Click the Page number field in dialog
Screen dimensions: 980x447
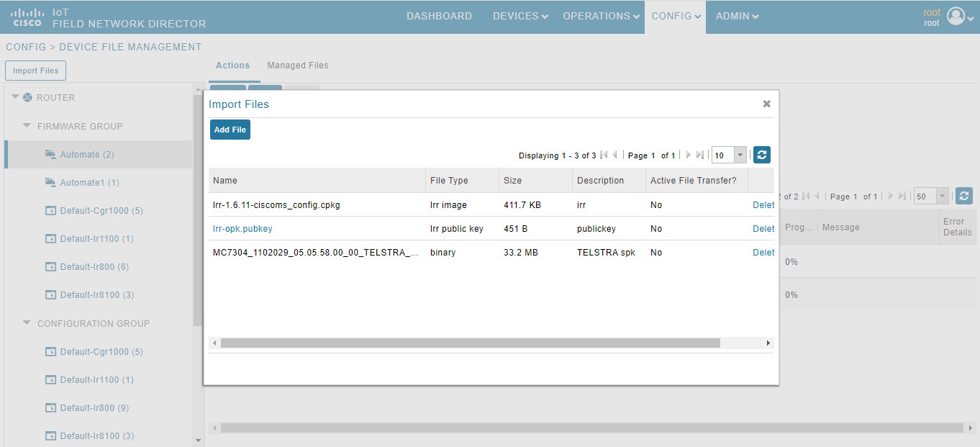653,155
